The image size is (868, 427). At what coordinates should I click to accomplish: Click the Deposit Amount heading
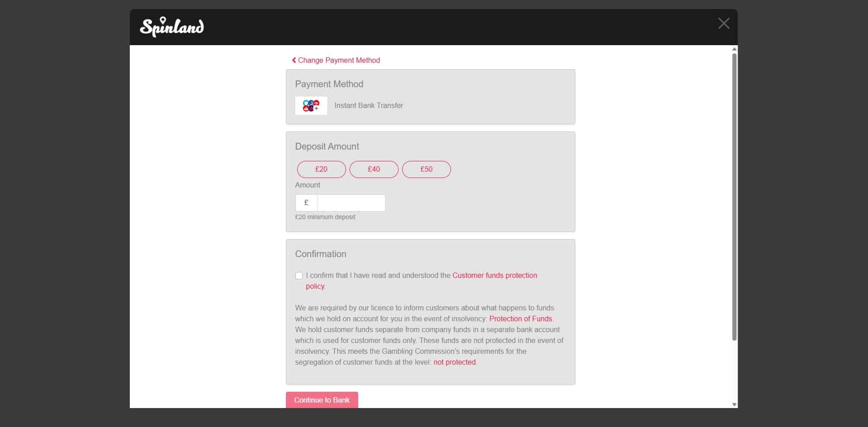coord(327,146)
